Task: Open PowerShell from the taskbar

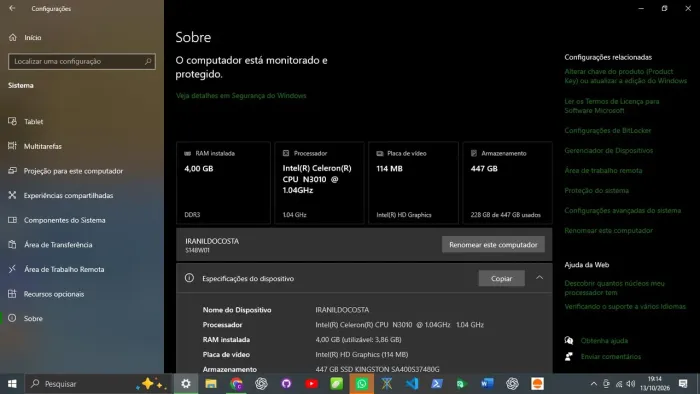Action: point(437,384)
